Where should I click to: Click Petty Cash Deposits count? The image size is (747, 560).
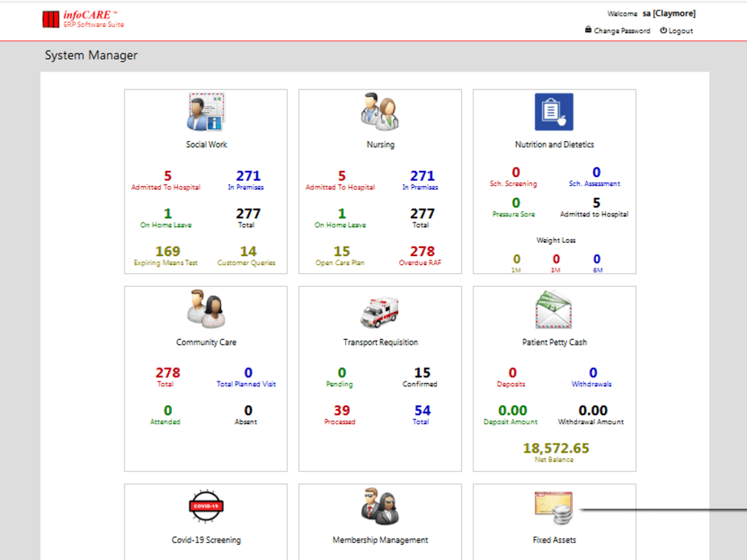coord(512,373)
